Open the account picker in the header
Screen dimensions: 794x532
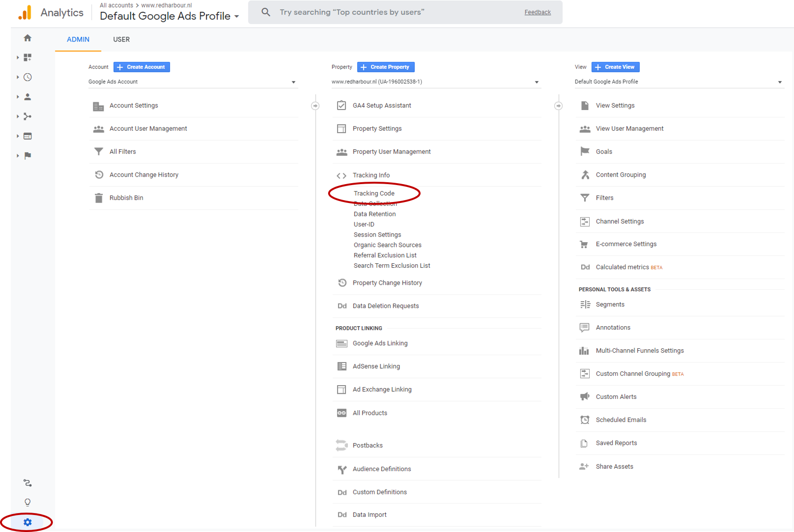(x=169, y=16)
